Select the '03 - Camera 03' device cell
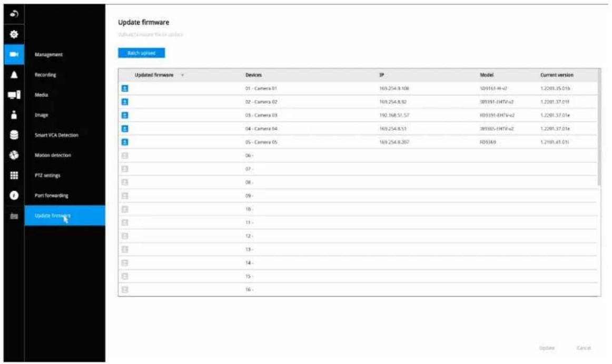This screenshot has width=612, height=364. [x=261, y=115]
